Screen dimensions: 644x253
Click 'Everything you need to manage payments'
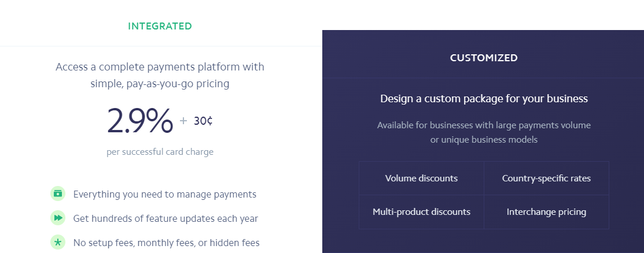[165, 194]
